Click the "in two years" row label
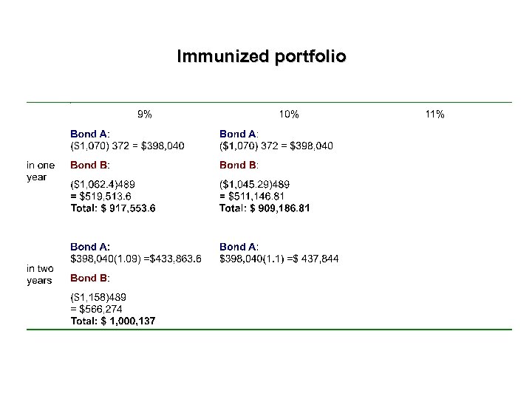This screenshot has width=532, height=399. [x=40, y=274]
